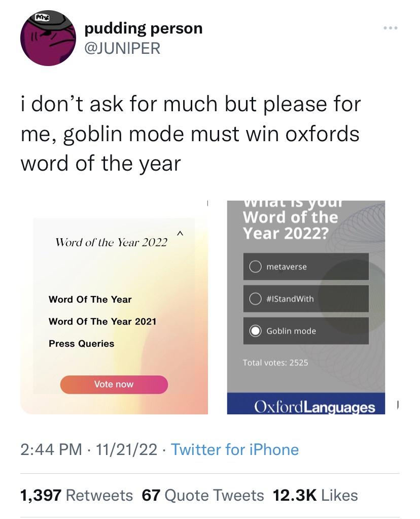Click the pudding person display name
Viewport: 420px width, 519px height.
143,28
